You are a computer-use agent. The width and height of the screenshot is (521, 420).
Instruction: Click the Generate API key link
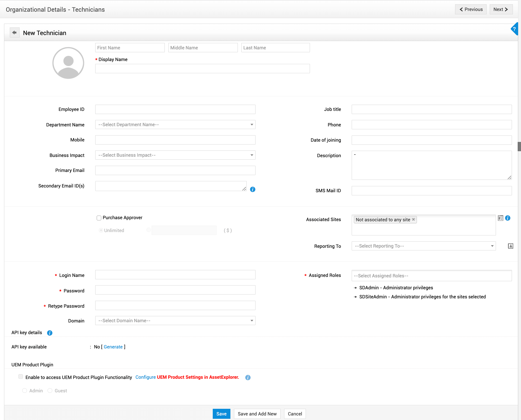click(113, 347)
